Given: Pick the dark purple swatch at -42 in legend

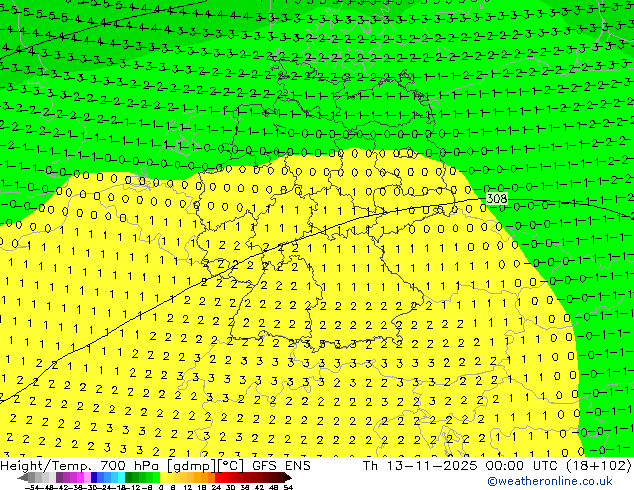Looking at the screenshot, I should tap(59, 477).
